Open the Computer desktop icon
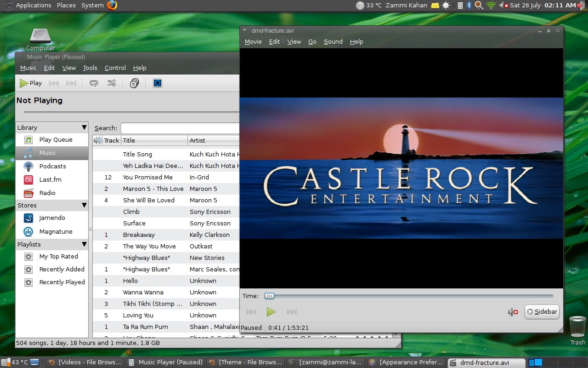The width and height of the screenshot is (588, 368). pyautogui.click(x=40, y=39)
